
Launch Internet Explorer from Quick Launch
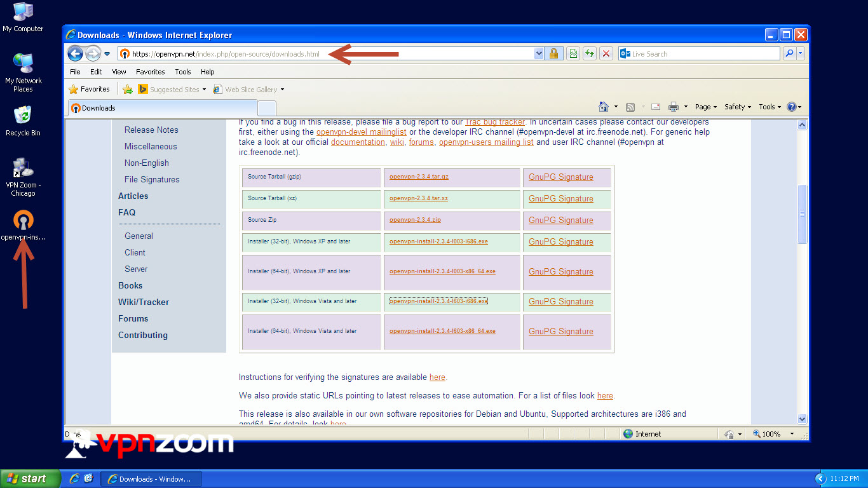point(74,478)
